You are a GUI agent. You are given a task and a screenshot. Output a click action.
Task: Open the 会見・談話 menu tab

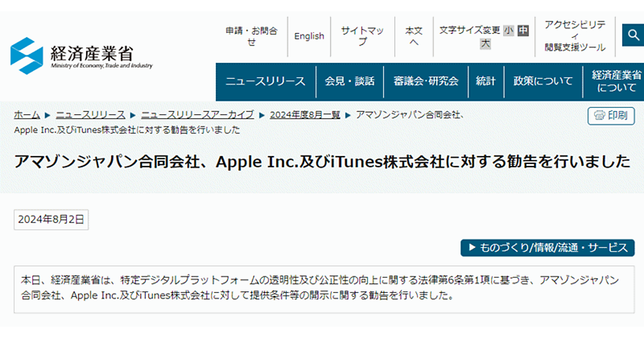point(349,82)
